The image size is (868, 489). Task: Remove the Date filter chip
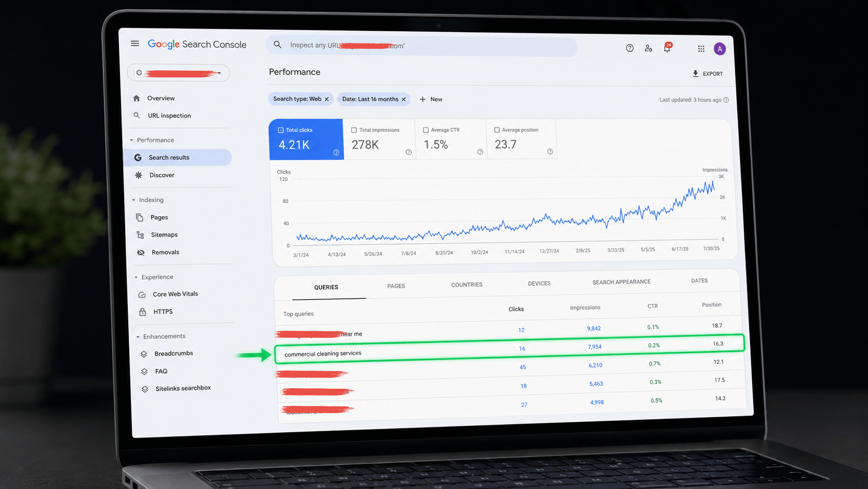point(403,99)
